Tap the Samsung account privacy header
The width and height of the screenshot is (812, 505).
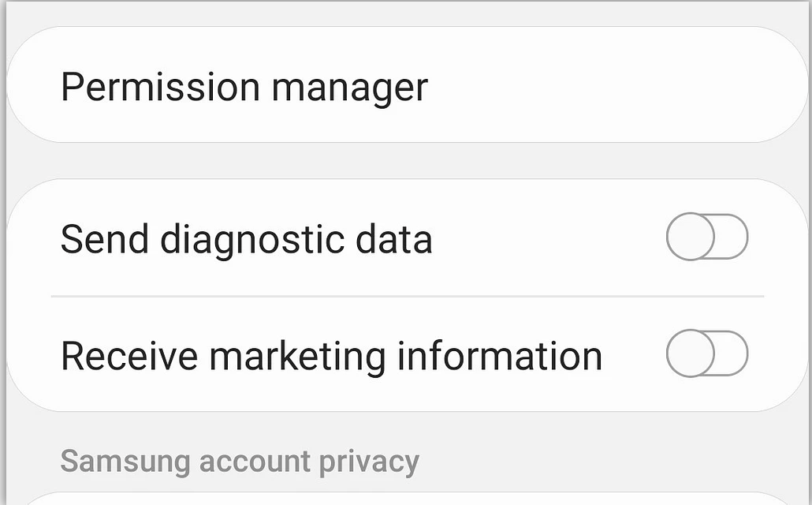[239, 460]
